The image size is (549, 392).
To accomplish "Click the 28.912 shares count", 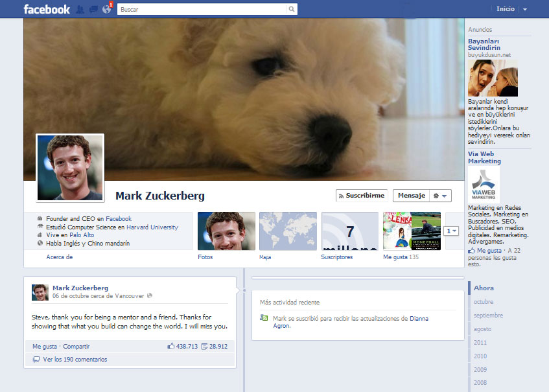I will click(x=215, y=347).
